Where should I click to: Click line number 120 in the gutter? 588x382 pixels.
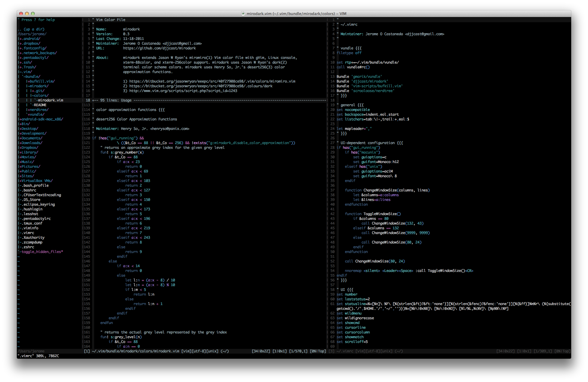tap(87, 138)
